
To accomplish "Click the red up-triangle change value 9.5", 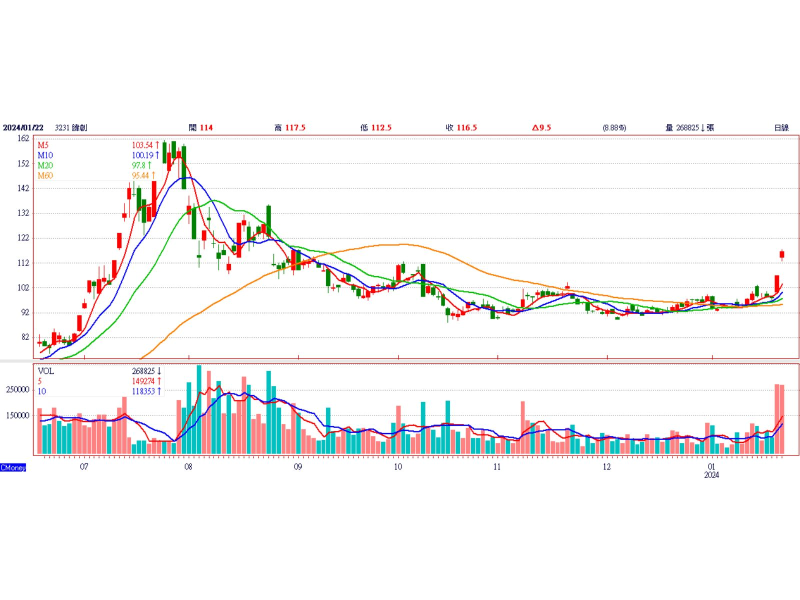I will click(x=542, y=128).
